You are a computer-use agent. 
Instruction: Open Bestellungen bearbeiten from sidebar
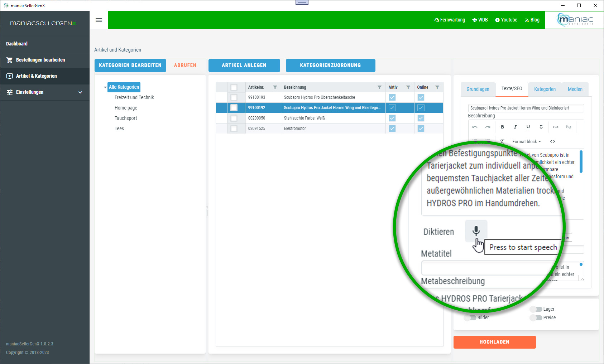(45, 60)
